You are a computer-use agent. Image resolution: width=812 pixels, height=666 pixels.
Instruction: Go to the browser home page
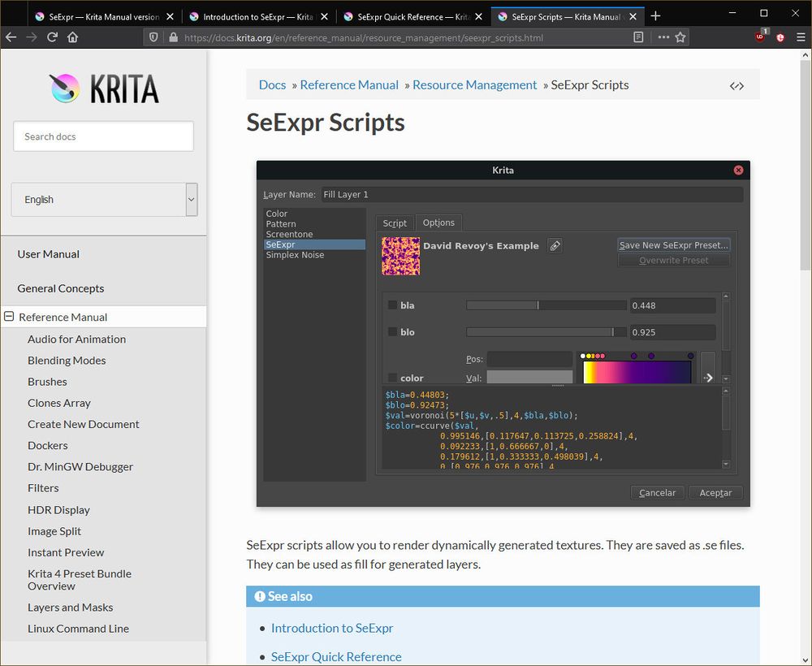[x=73, y=37]
